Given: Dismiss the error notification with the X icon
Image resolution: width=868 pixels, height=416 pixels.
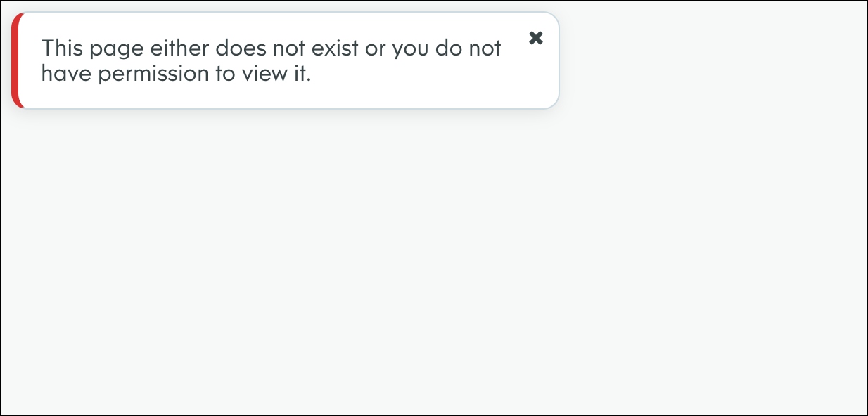Looking at the screenshot, I should click(536, 38).
